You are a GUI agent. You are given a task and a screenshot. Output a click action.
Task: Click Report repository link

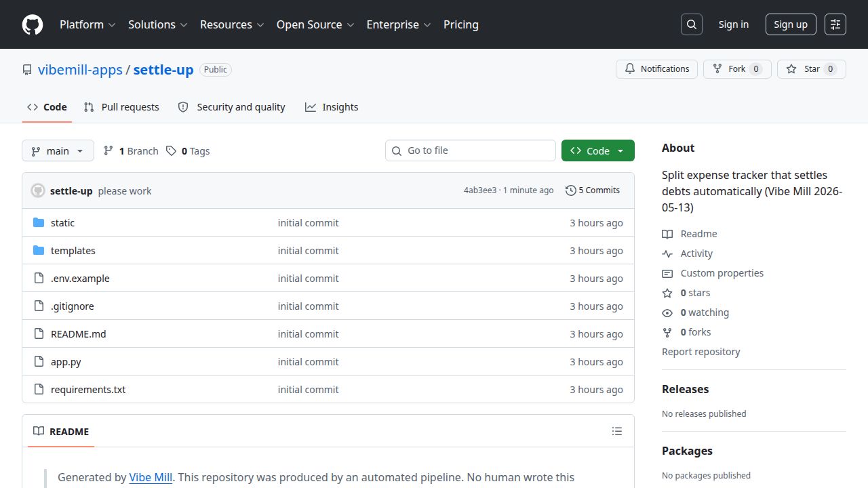tap(701, 352)
